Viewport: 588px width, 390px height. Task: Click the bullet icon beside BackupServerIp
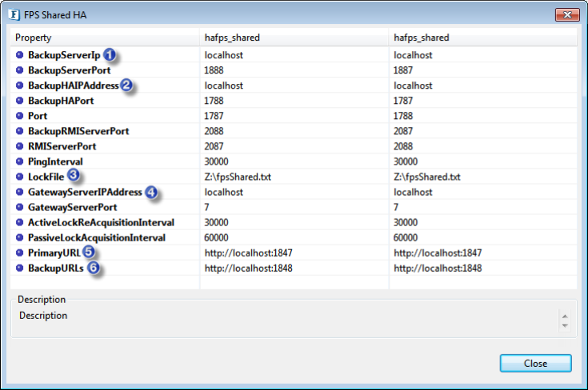[x=19, y=55]
